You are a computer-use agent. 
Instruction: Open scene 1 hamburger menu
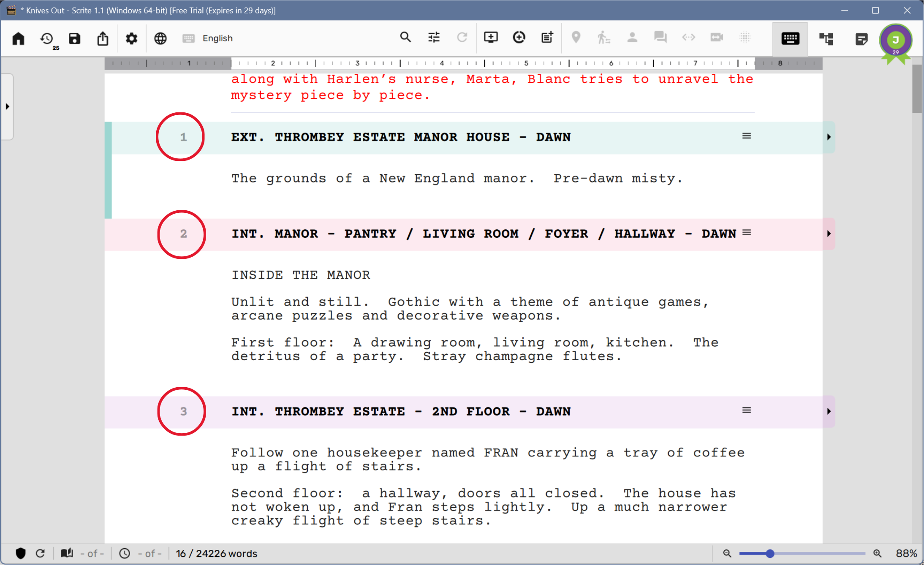click(x=747, y=136)
